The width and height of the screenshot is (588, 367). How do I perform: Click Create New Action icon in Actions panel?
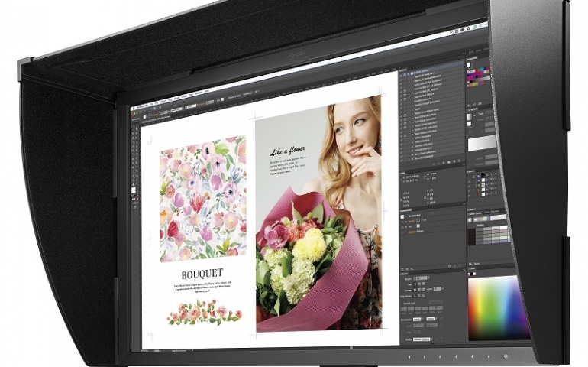coord(454,161)
